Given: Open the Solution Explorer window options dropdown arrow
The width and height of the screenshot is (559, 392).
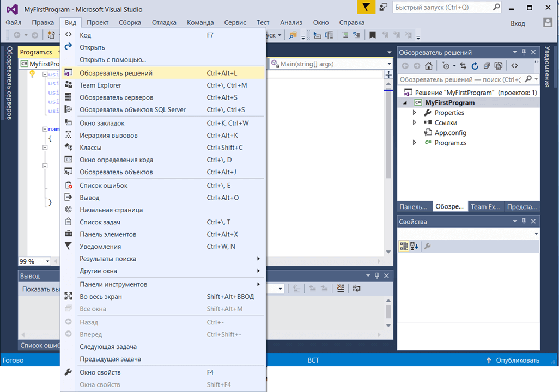Looking at the screenshot, I should pos(515,52).
